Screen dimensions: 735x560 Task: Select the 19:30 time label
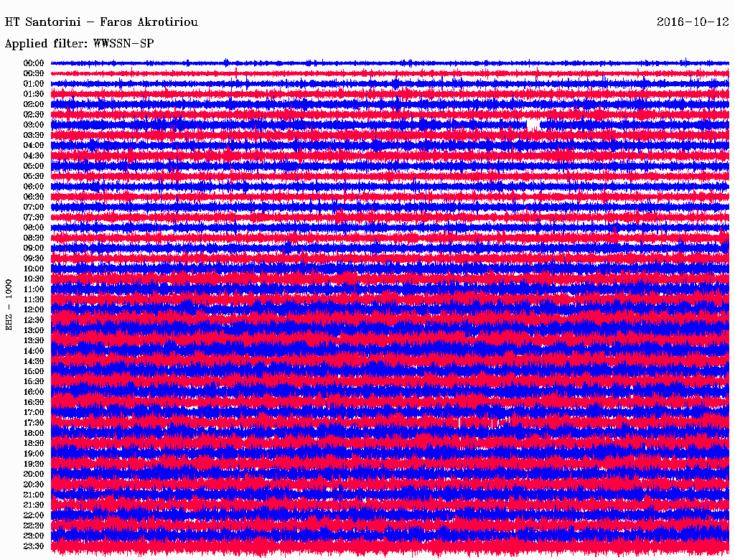34,465
